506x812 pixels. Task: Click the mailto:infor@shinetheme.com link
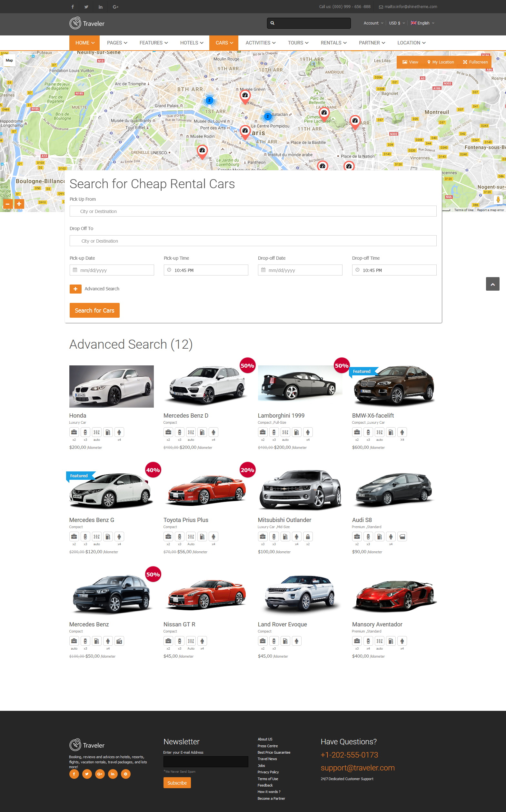coord(410,7)
